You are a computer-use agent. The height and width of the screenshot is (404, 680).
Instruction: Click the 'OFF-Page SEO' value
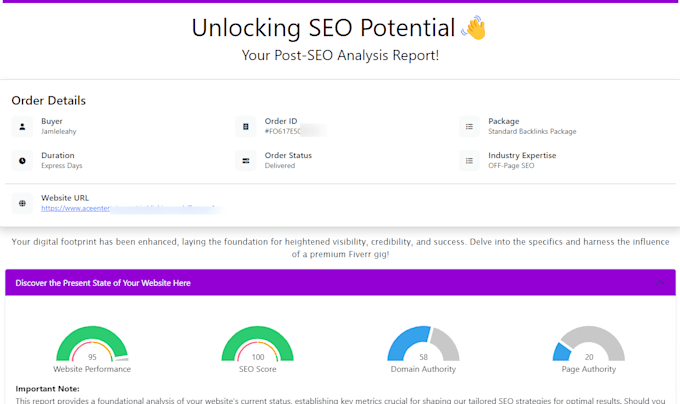tap(511, 166)
